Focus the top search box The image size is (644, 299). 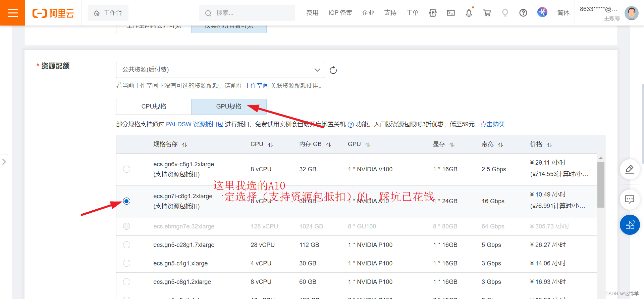247,13
